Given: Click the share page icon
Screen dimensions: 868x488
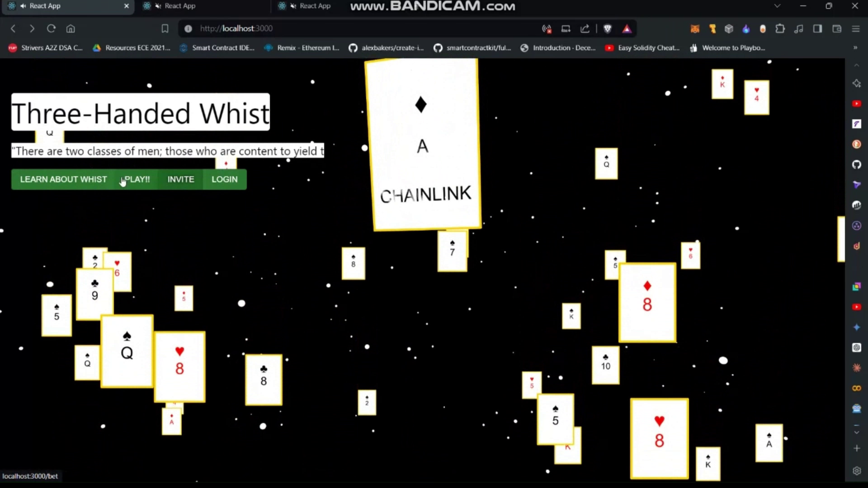Looking at the screenshot, I should coord(585,29).
